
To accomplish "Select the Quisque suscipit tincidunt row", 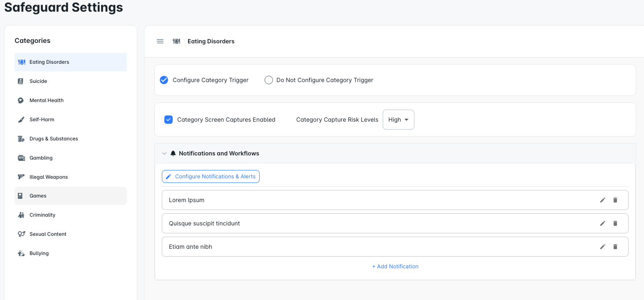I will point(395,223).
